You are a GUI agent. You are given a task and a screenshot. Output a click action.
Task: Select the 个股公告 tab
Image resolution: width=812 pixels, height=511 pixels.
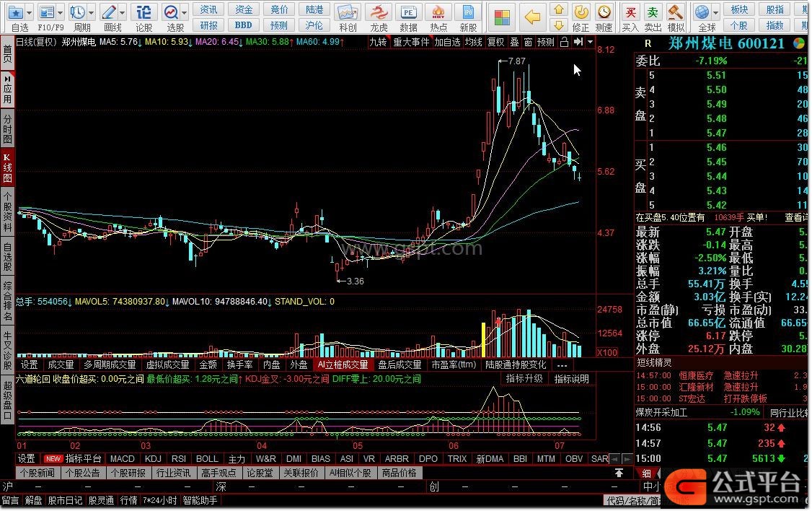[82, 473]
